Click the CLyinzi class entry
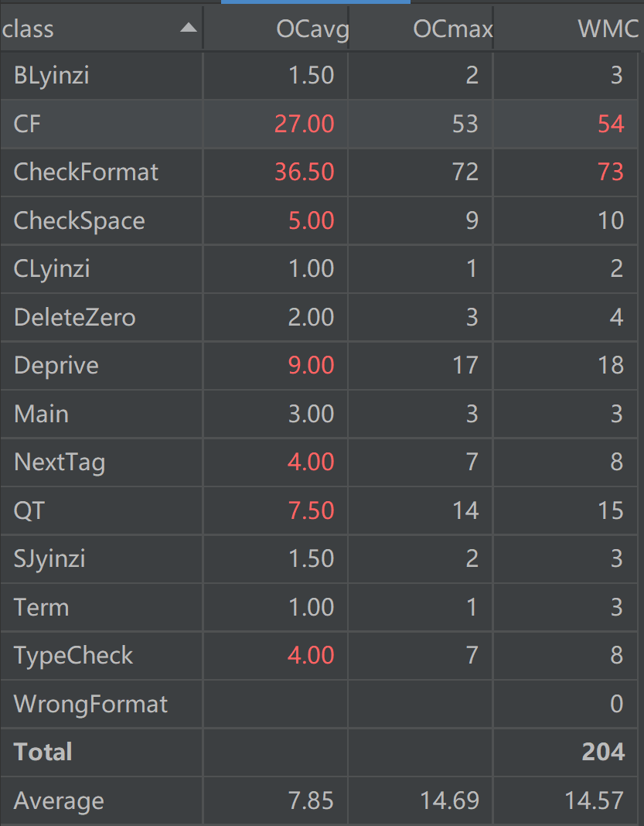Viewport: 644px width, 826px height. [x=52, y=268]
